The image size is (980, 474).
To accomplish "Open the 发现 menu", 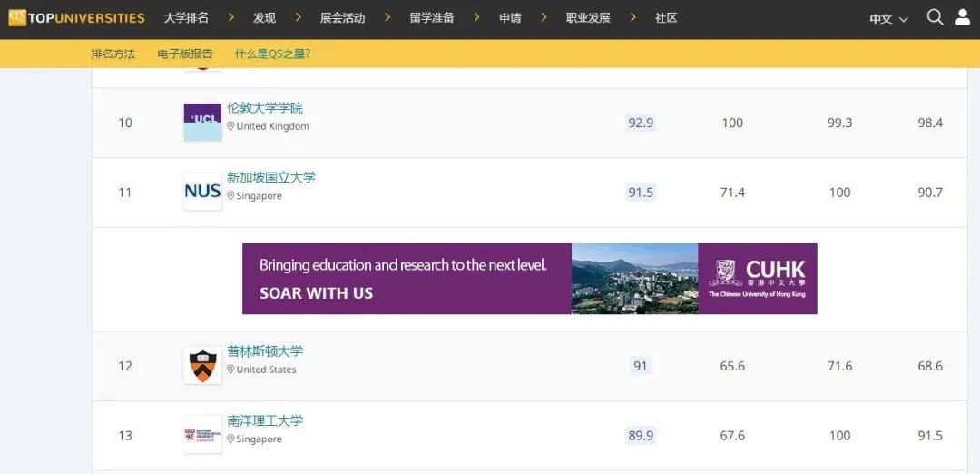I will tap(264, 18).
